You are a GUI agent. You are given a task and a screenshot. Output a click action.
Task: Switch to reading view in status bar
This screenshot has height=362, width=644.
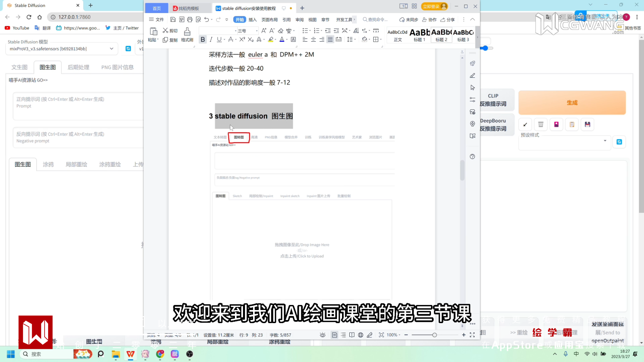352,335
